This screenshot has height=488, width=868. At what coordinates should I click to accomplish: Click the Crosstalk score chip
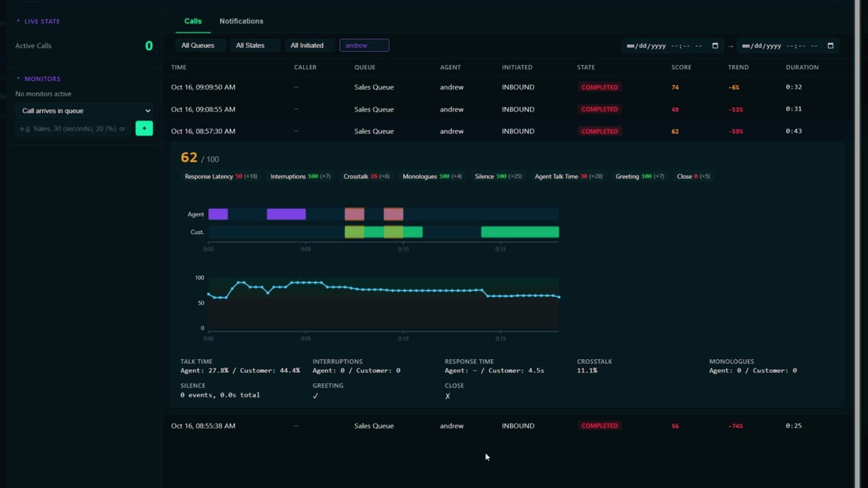(x=367, y=176)
